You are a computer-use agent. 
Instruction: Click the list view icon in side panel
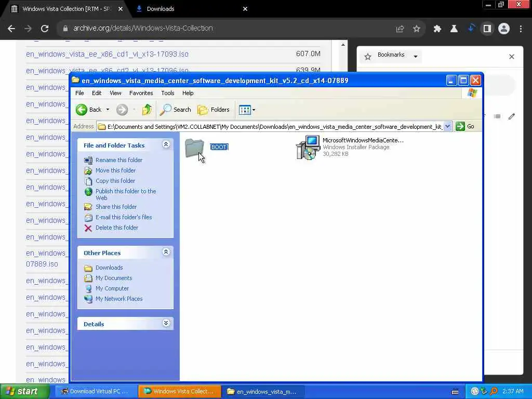tap(497, 116)
